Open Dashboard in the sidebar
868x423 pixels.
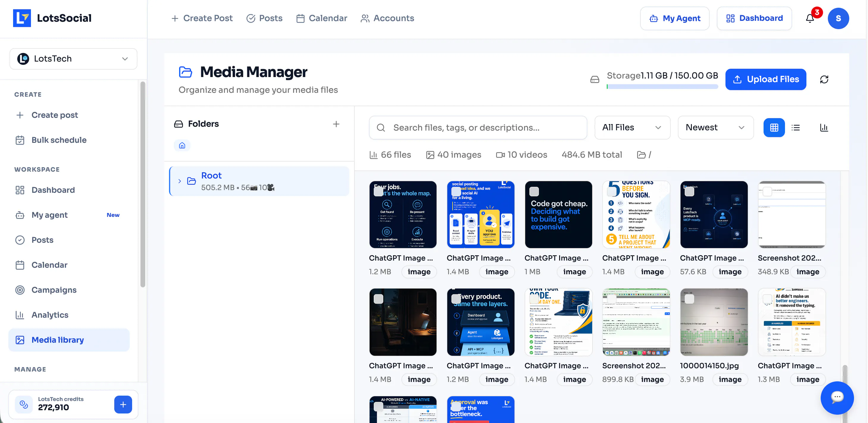[69, 190]
